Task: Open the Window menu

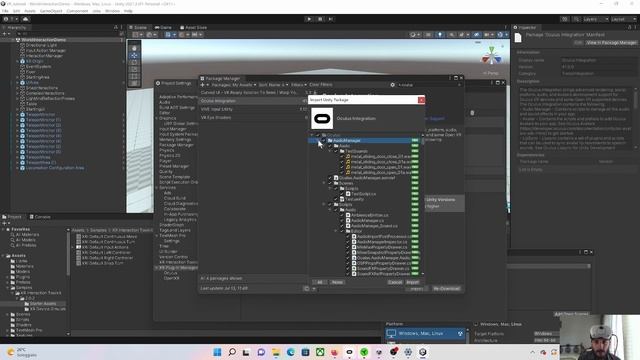Action: pos(112,11)
